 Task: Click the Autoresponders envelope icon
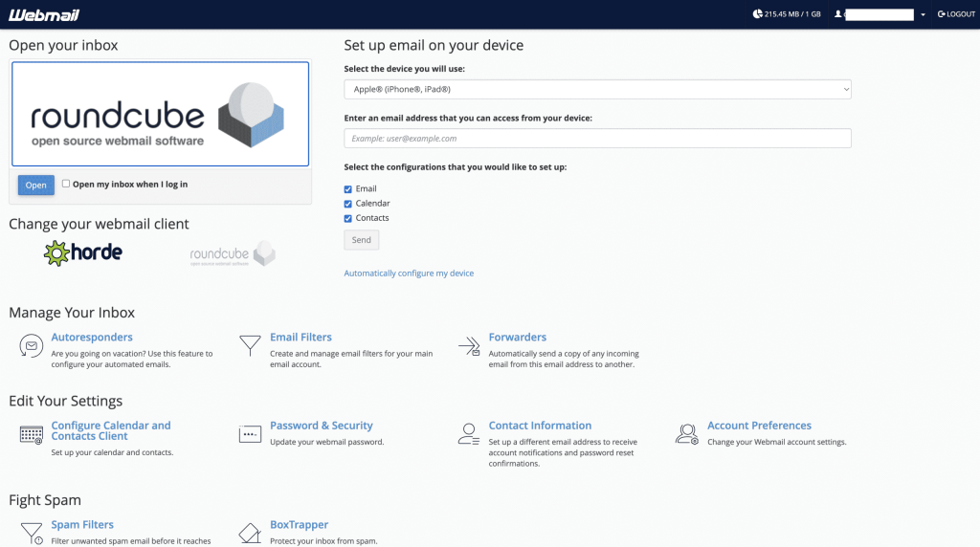(32, 345)
